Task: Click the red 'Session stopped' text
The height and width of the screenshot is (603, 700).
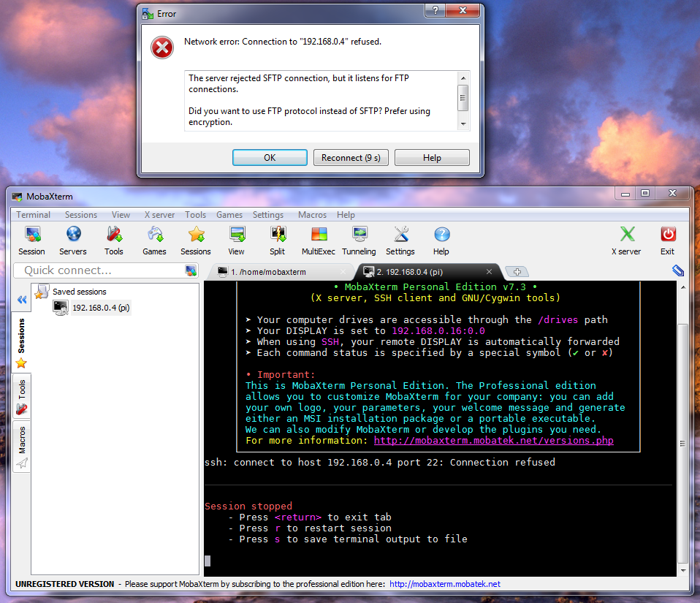Action: (248, 506)
